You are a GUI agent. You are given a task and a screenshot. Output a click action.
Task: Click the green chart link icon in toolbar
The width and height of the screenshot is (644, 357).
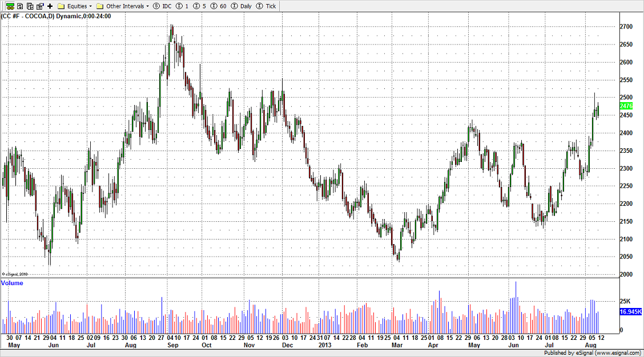tap(10, 6)
